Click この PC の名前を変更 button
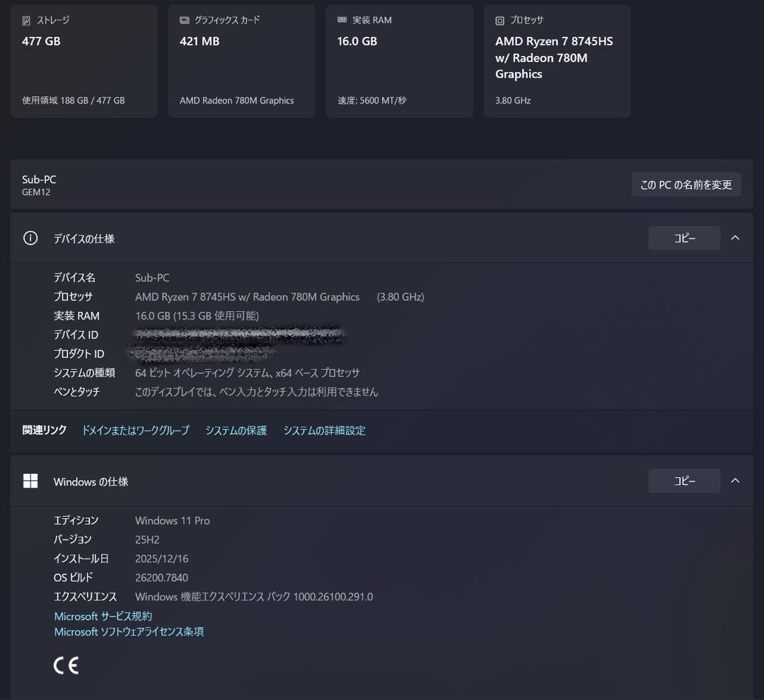This screenshot has width=764, height=700. pos(686,185)
